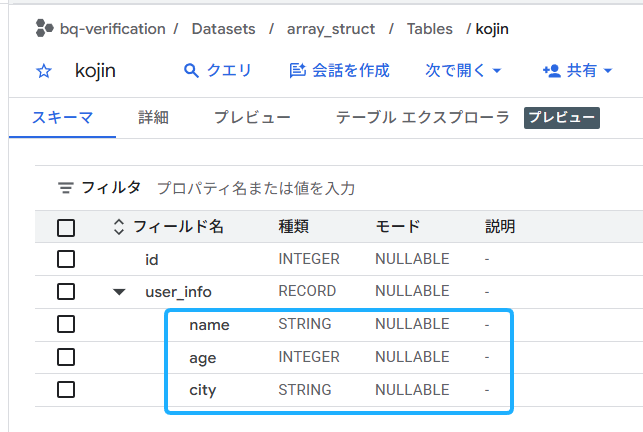Toggle field name sort arrows
643x432 pixels.
tap(119, 227)
